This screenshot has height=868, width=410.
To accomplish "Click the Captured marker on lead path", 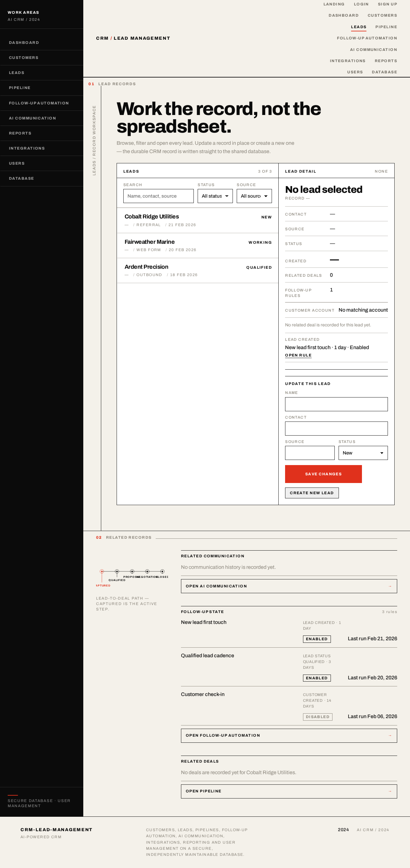I will tap(102, 571).
